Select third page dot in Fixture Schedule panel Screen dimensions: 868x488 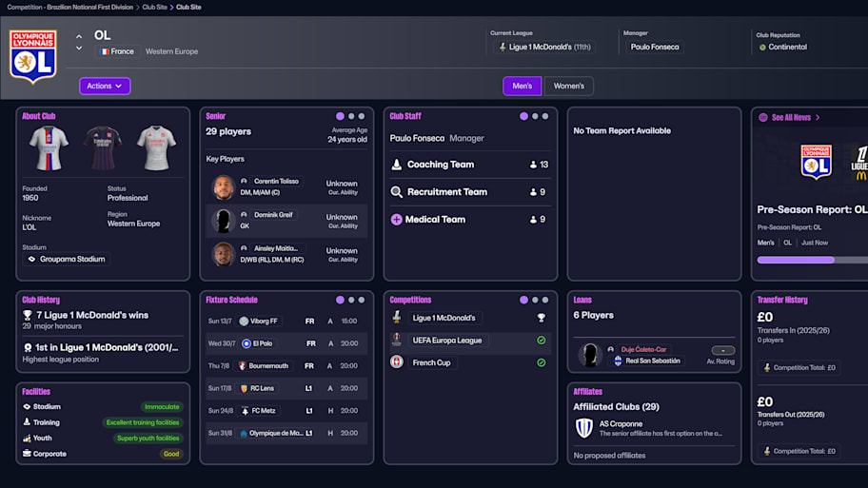pyautogui.click(x=362, y=300)
